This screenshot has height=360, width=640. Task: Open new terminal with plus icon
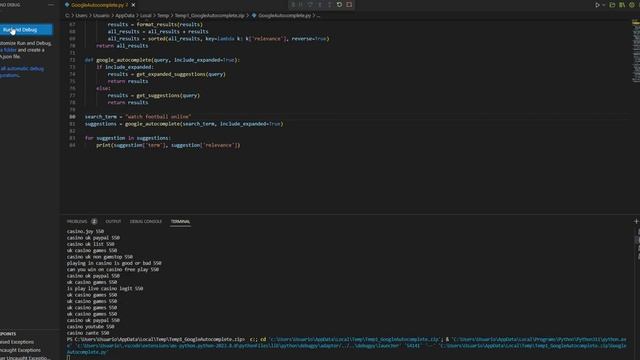coord(636,222)
